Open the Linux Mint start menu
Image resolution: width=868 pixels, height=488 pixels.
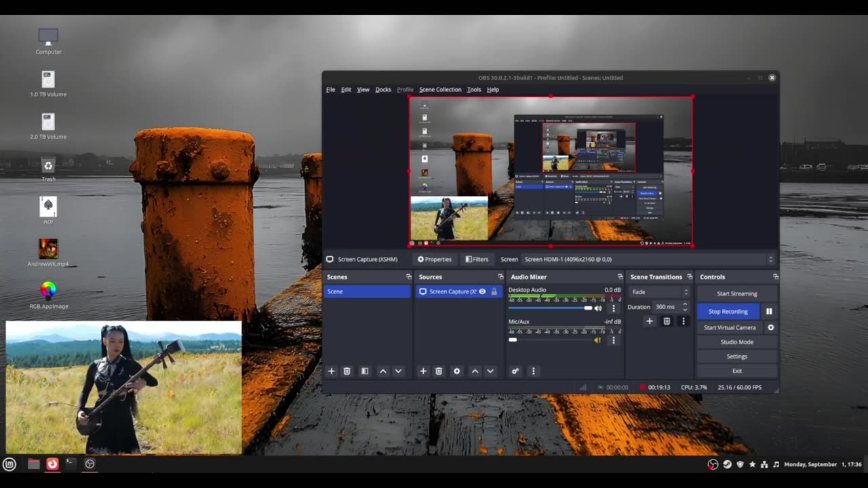tap(9, 464)
